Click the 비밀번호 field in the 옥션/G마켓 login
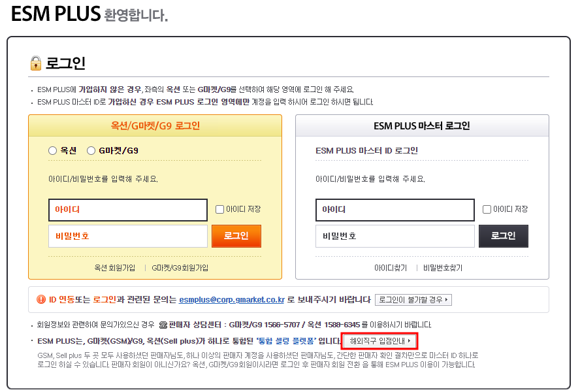This screenshot has height=392, width=580. (128, 236)
